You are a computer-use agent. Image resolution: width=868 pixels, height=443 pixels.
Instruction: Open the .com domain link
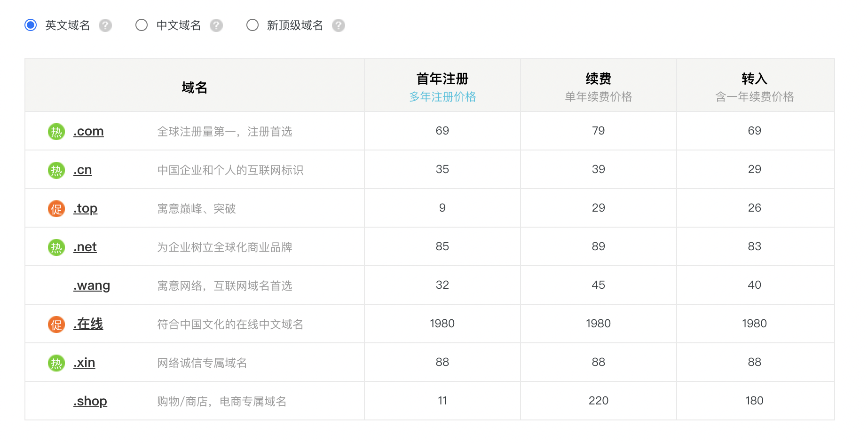click(88, 131)
